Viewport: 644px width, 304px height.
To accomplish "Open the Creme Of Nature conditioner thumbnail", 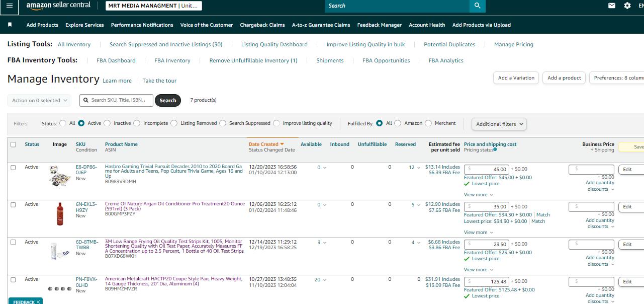I will pos(60,213).
